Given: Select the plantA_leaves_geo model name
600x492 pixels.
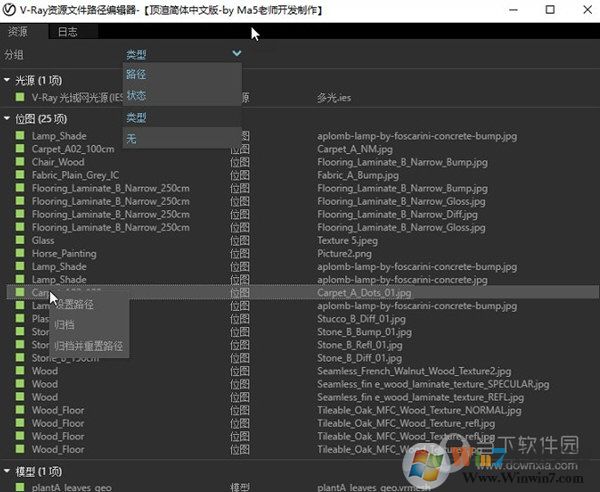Looking at the screenshot, I should click(x=72, y=487).
